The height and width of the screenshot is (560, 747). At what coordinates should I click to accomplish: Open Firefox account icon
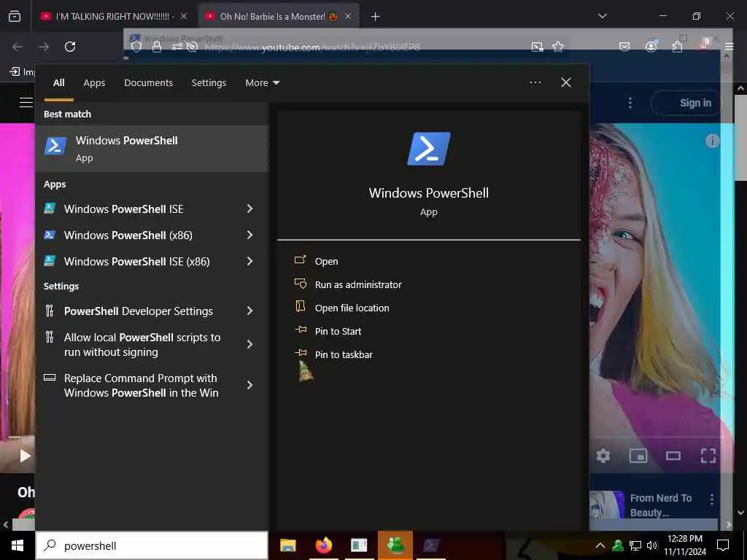[x=651, y=47]
